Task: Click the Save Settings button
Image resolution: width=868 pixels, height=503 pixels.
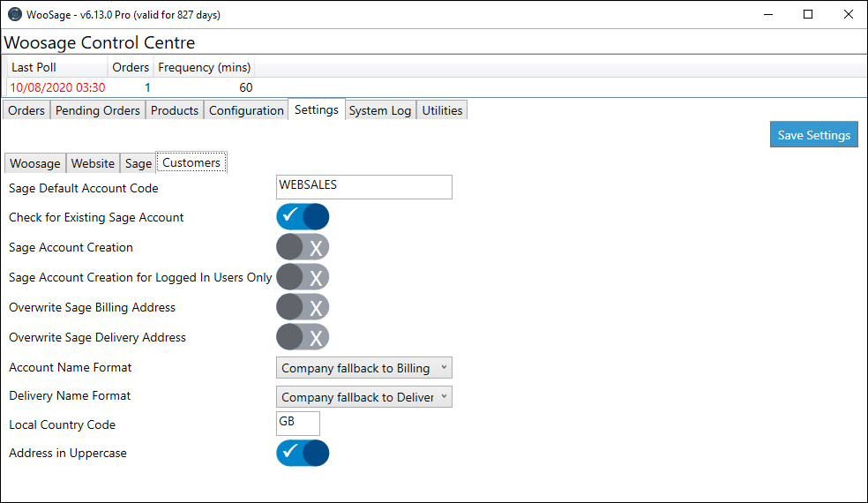Action: (813, 135)
